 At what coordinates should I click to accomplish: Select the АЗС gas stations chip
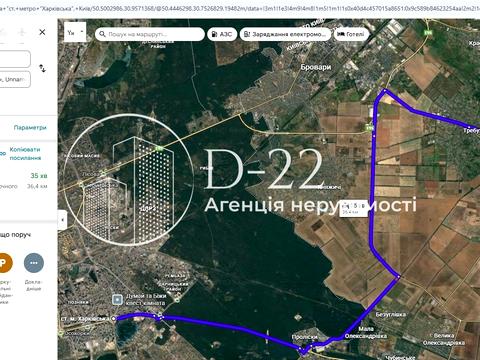coord(222,34)
